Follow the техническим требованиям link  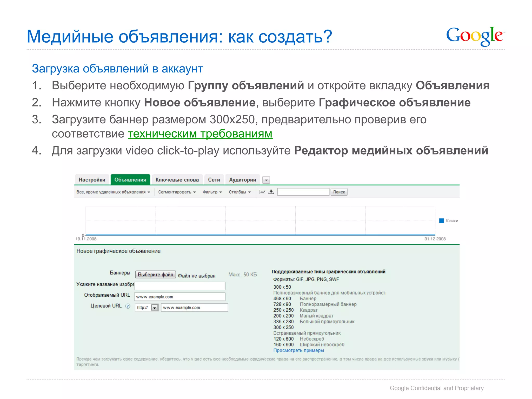[200, 134]
